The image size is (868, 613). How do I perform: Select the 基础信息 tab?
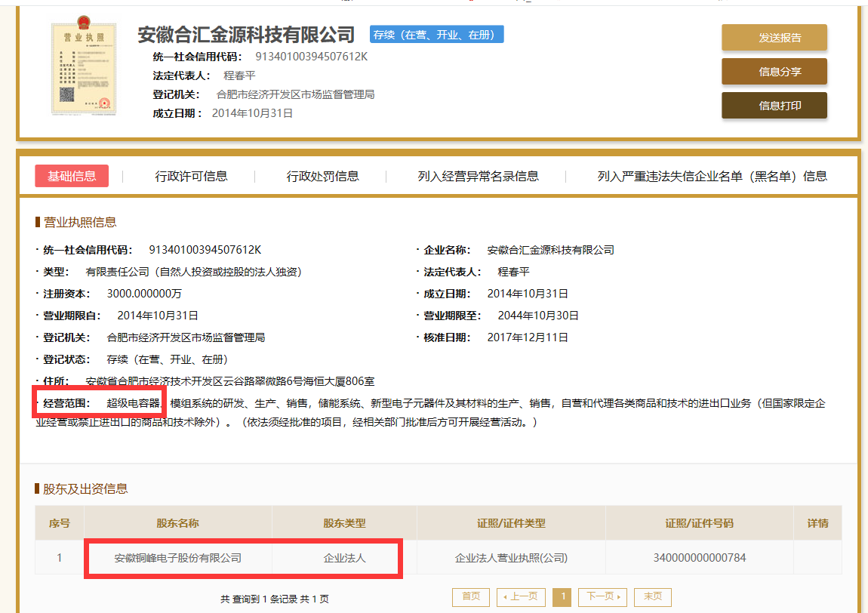[x=72, y=176]
